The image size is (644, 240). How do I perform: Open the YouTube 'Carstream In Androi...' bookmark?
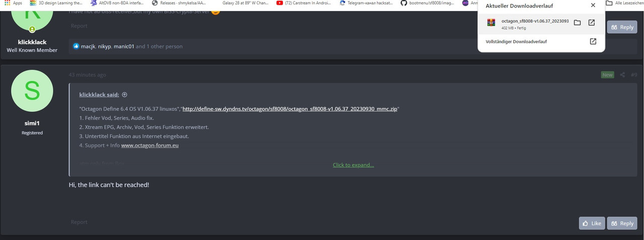[x=305, y=3]
